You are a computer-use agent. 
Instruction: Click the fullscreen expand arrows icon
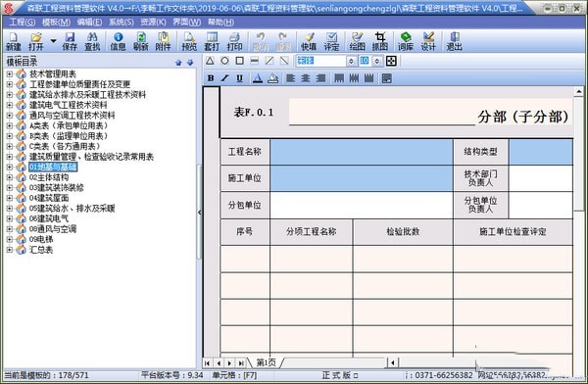(x=391, y=61)
